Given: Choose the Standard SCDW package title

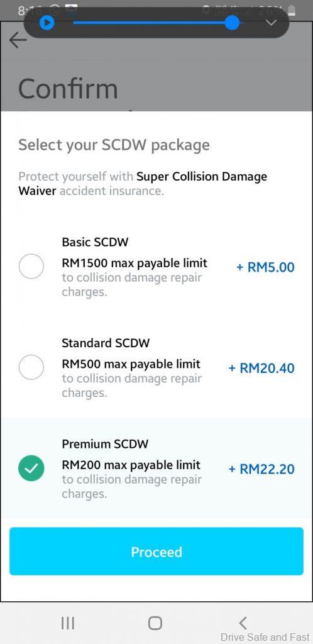Looking at the screenshot, I should 106,343.
